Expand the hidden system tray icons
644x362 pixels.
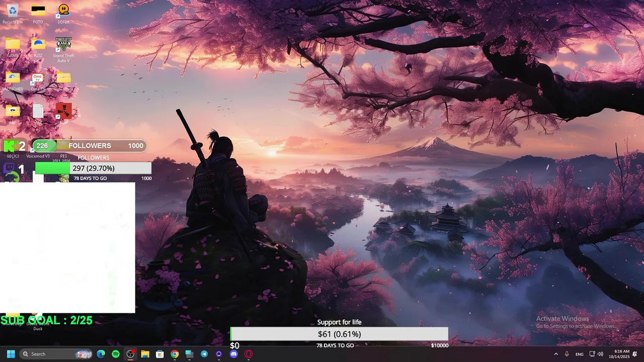[x=556, y=354]
